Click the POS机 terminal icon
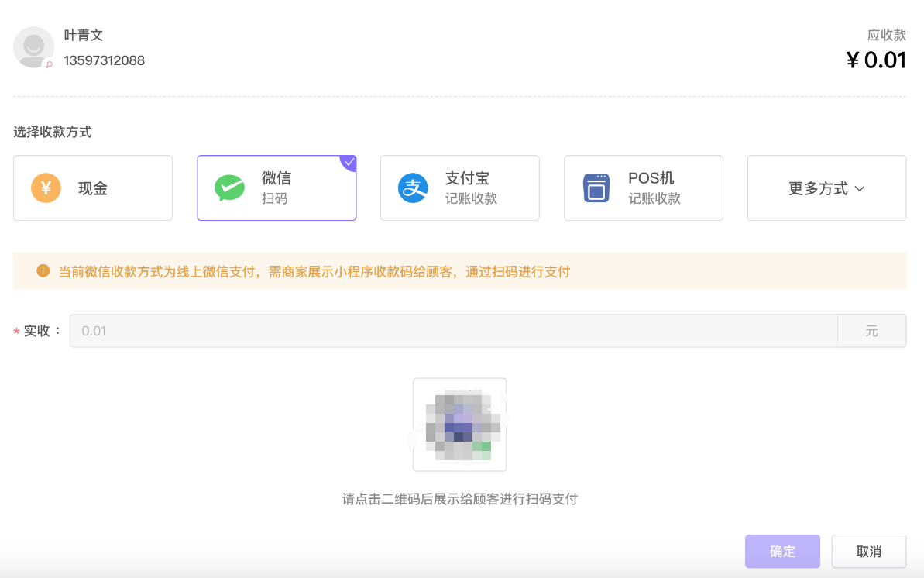Image resolution: width=924 pixels, height=578 pixels. [596, 188]
